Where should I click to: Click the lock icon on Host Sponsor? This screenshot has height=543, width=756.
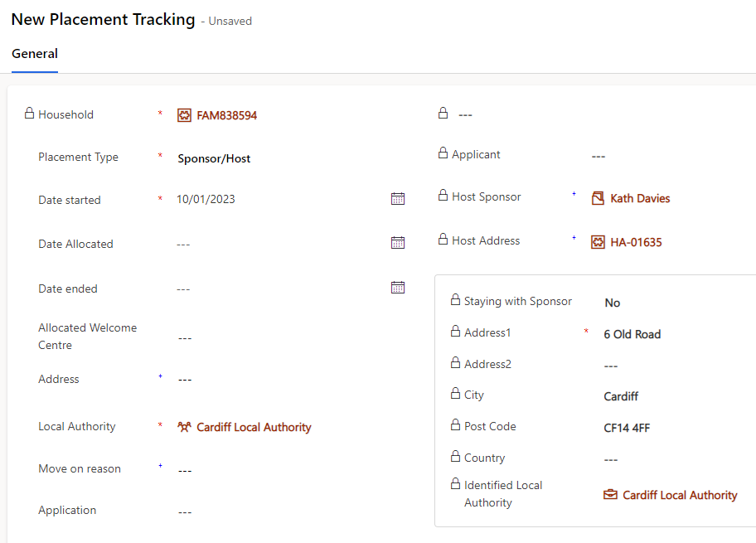[443, 196]
